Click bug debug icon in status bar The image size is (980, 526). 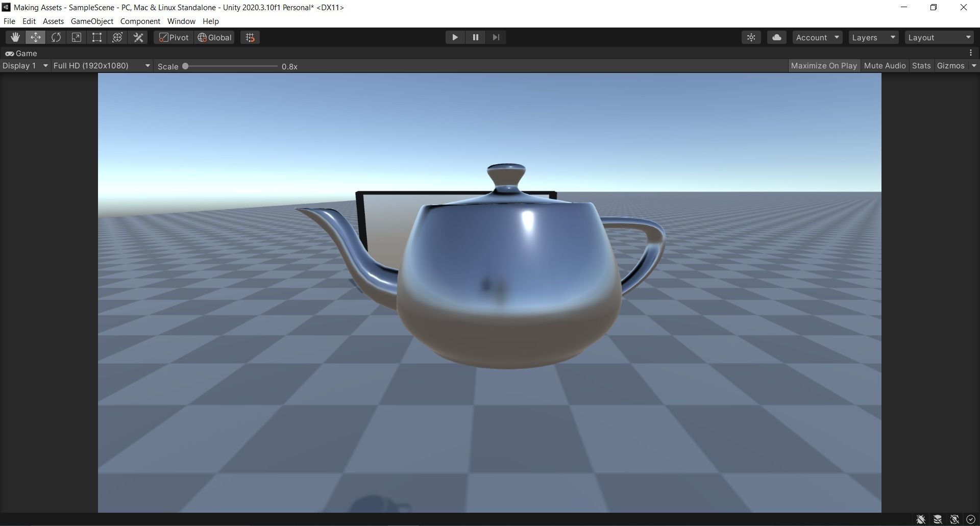(x=921, y=519)
